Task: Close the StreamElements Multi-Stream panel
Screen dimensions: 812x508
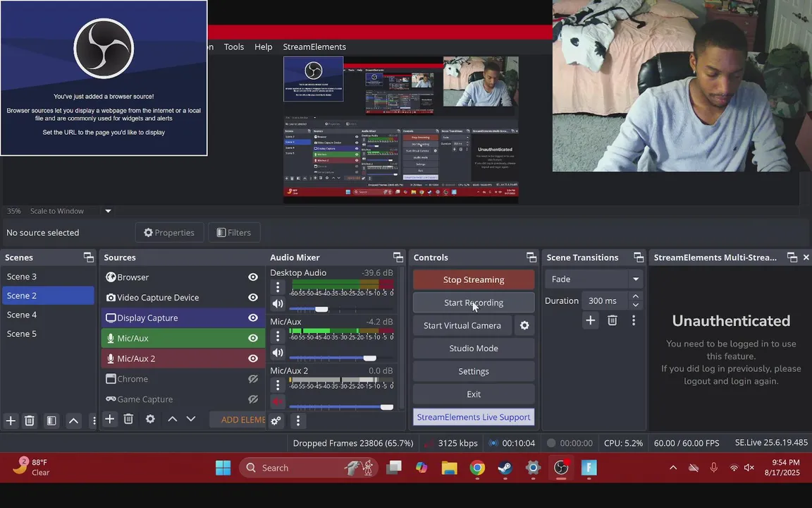Action: click(x=806, y=257)
